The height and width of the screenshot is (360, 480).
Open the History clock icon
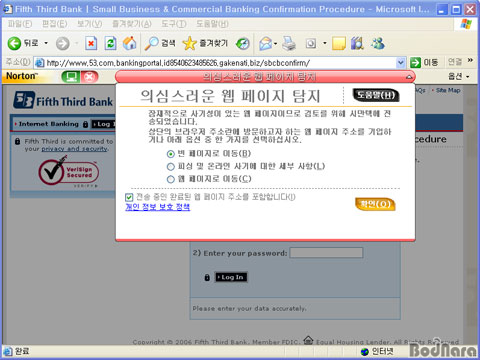click(242, 44)
